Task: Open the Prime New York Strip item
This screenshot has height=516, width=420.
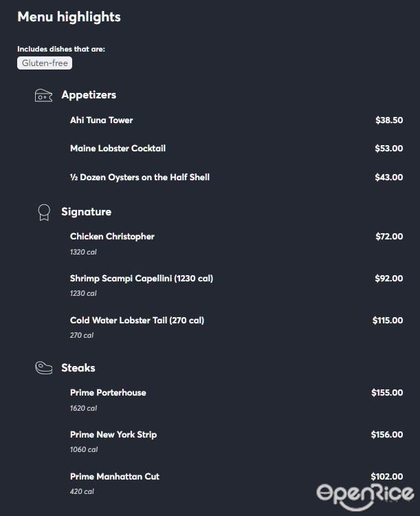Action: click(113, 435)
